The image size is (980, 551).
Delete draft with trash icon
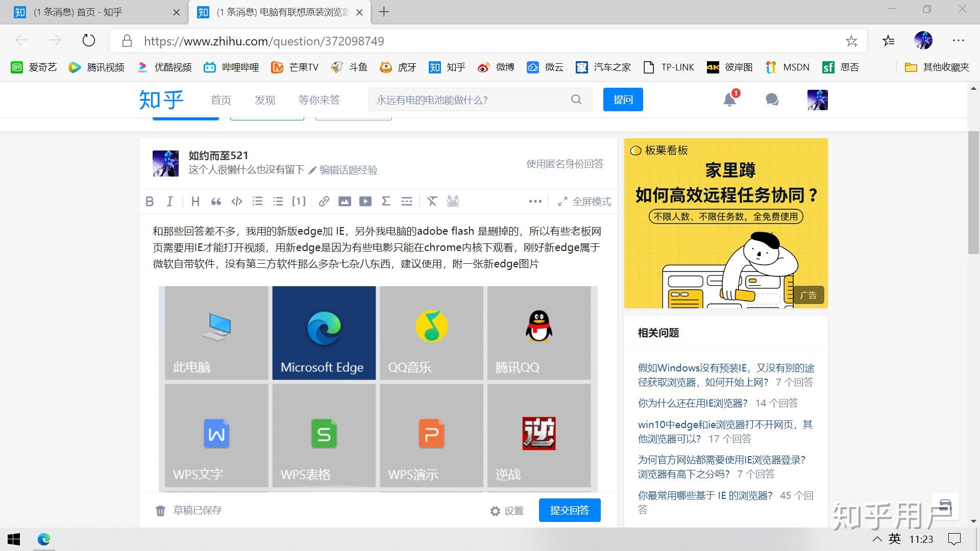pyautogui.click(x=160, y=511)
